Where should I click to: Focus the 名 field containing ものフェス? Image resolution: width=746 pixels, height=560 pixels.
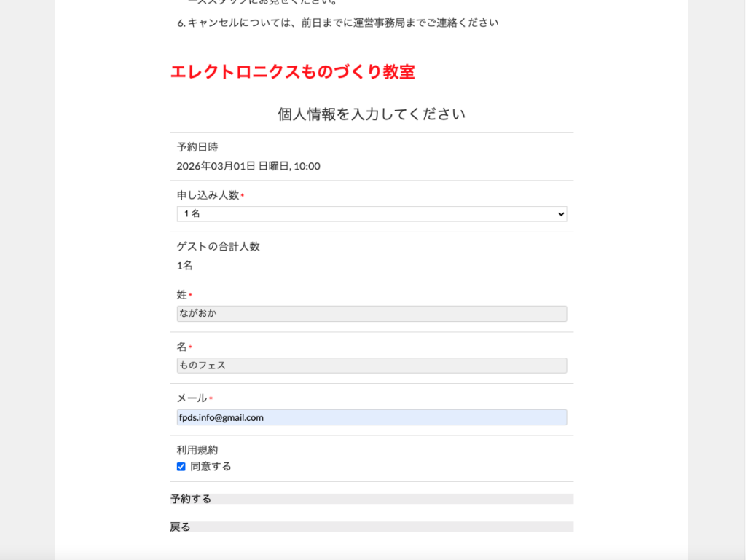point(371,366)
